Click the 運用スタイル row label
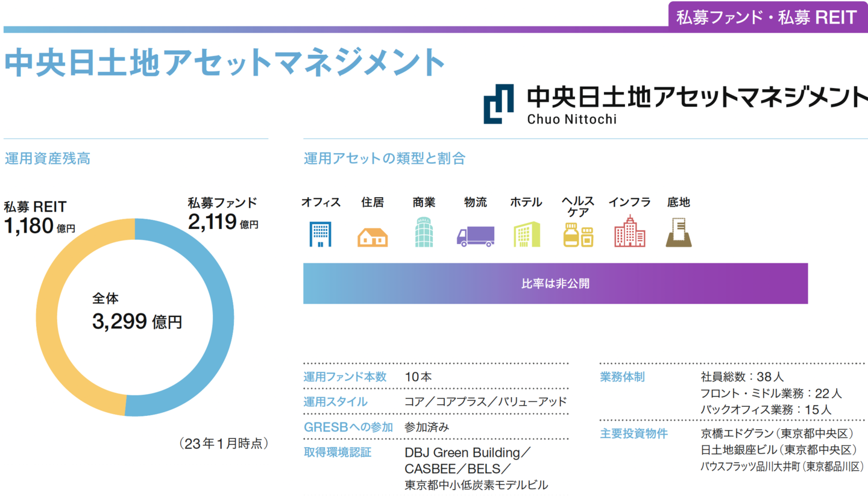 335,402
